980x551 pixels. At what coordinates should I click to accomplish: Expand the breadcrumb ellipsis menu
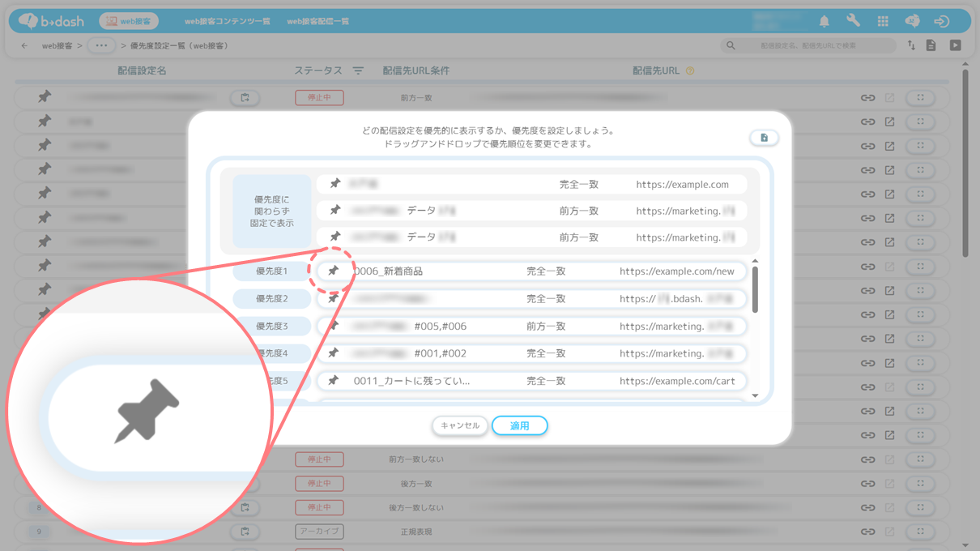point(100,45)
